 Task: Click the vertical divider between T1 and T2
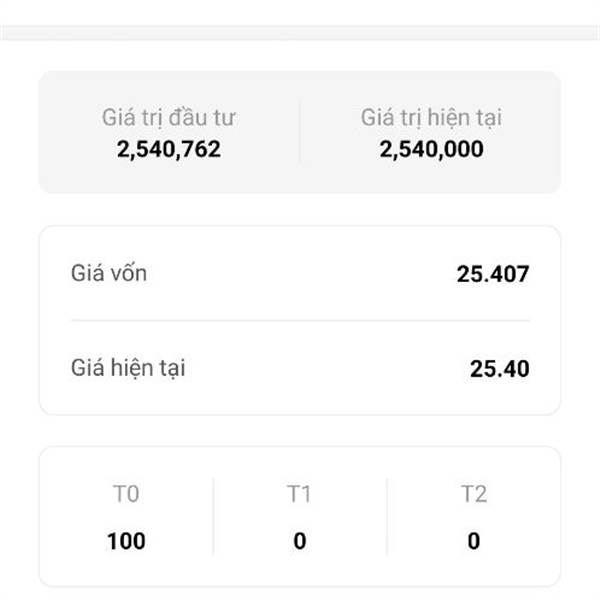click(387, 516)
